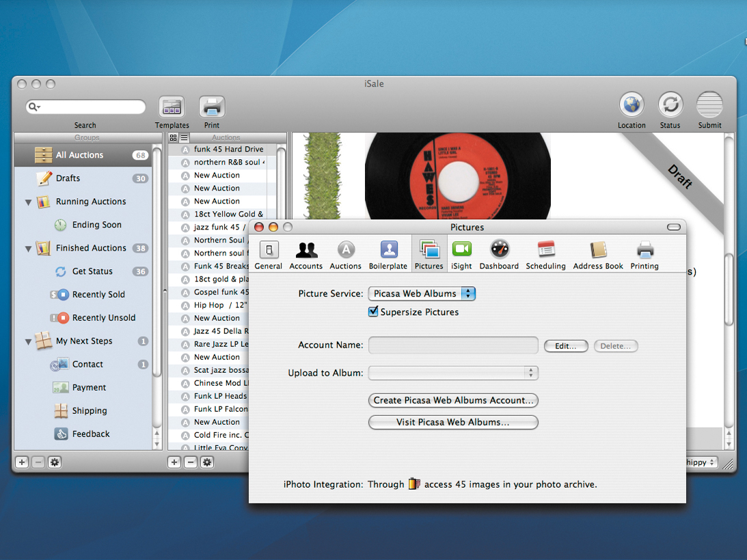
Task: Open the Groups gear action menu
Action: pos(55,462)
